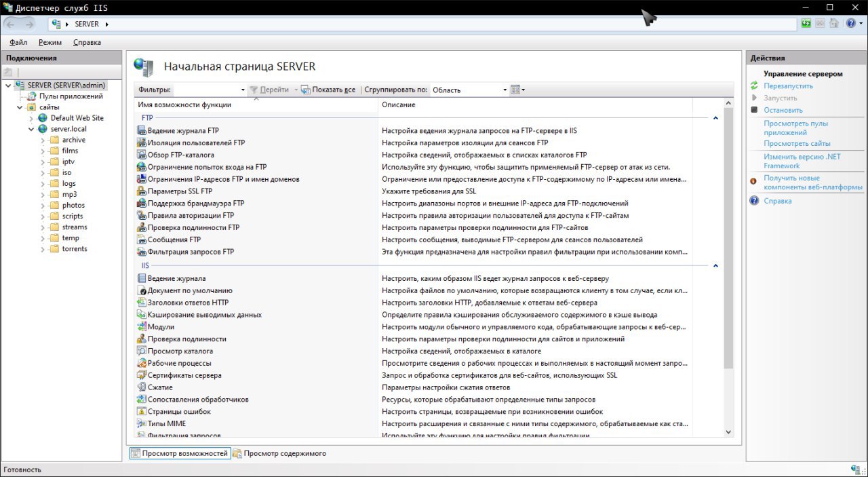
Task: Open Directory Browsing (Просмотр каталога) icon
Action: 142,351
